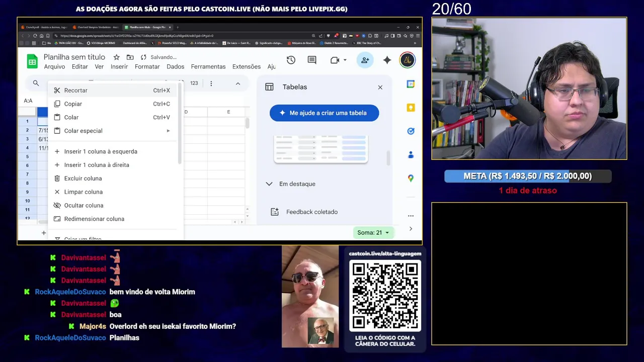This screenshot has width=644, height=362.
Task: Open the Inserir menu
Action: [x=119, y=67]
